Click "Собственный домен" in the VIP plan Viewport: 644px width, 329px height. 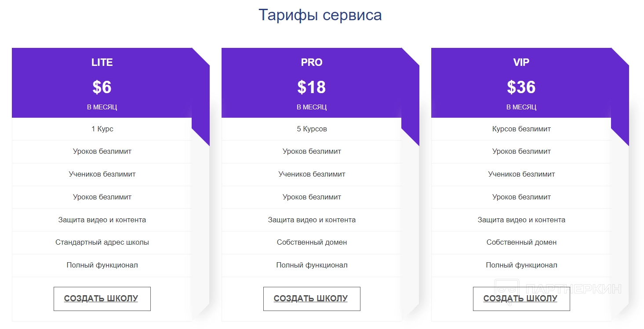click(x=521, y=242)
